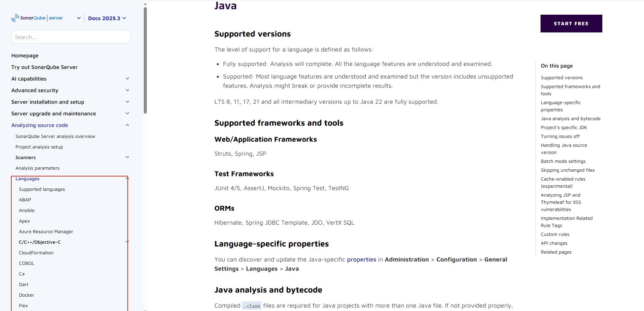The width and height of the screenshot is (644, 311).
Task: Expand the C/C++/Objective-C chevron
Action: click(127, 242)
